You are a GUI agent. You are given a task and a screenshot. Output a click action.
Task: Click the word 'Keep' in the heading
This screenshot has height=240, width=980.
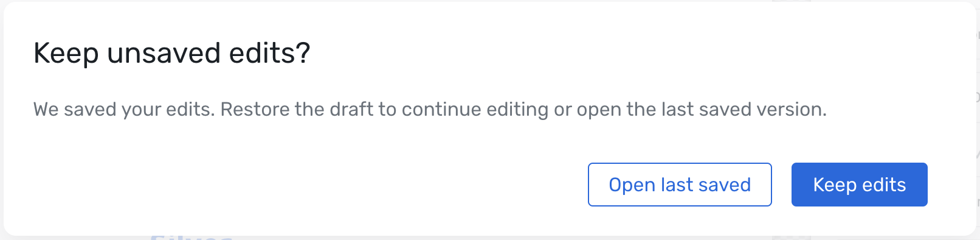point(66,53)
